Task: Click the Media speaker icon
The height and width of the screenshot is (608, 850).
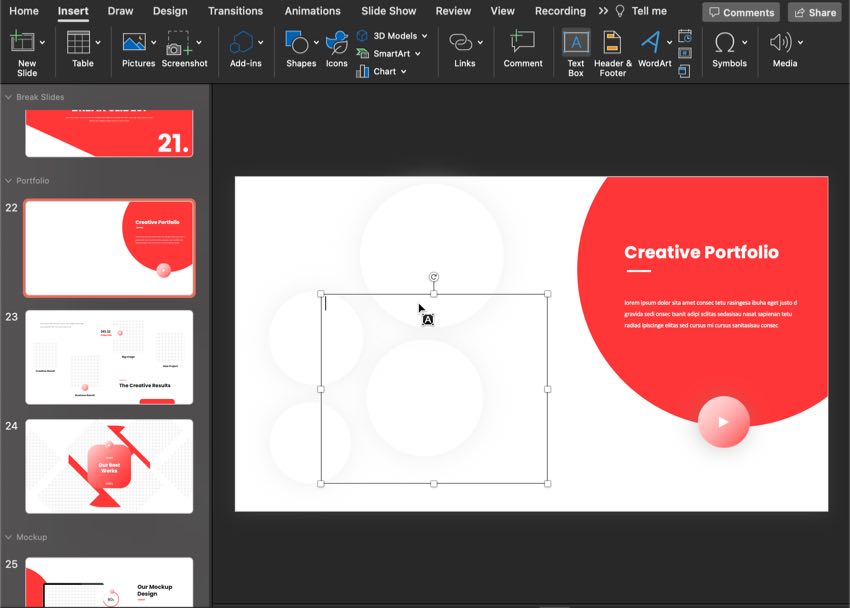Action: click(x=781, y=42)
